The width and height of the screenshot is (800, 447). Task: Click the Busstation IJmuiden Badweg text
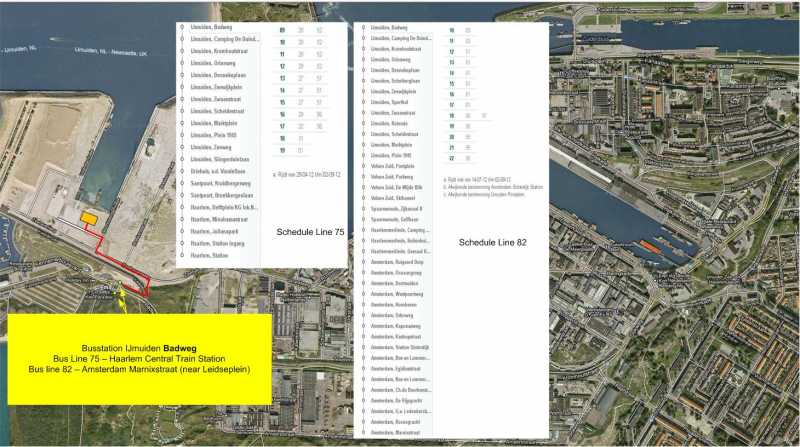click(139, 349)
